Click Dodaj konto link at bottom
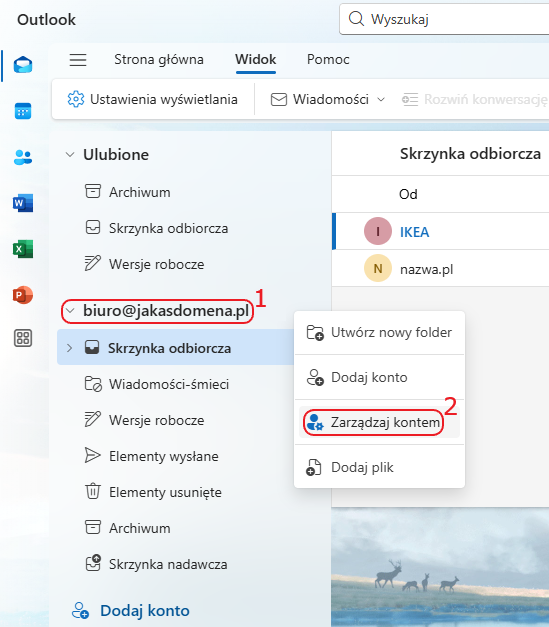 [130, 611]
